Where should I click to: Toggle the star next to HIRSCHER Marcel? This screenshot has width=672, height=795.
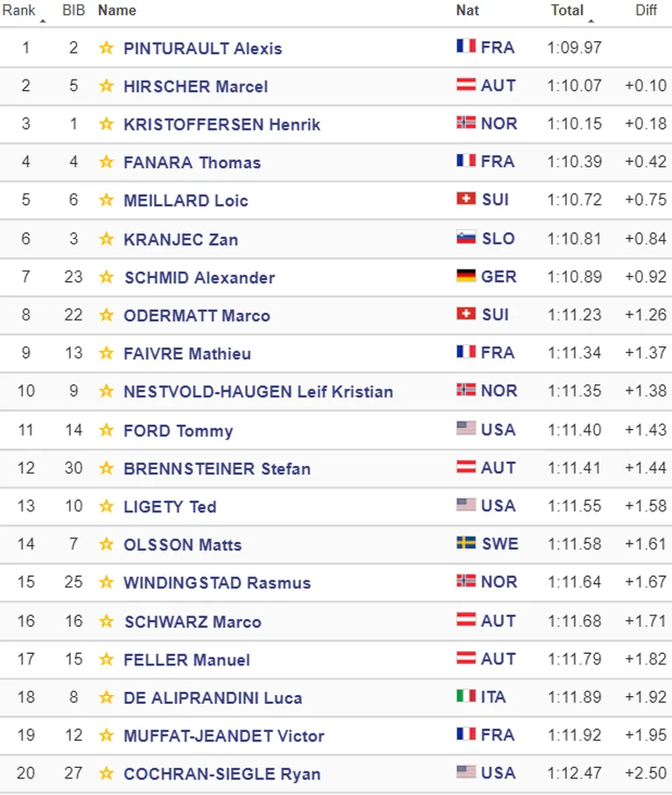click(x=107, y=86)
